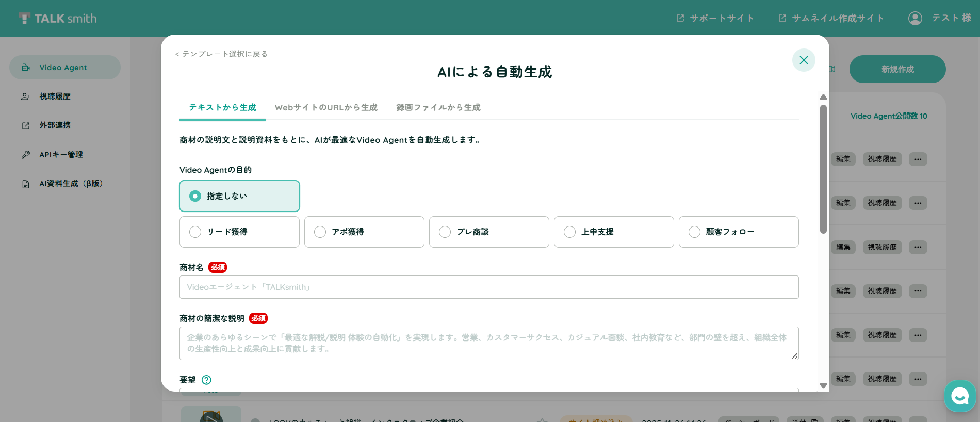Select the プレ商談 radio option
This screenshot has height=422, width=980.
click(x=489, y=232)
